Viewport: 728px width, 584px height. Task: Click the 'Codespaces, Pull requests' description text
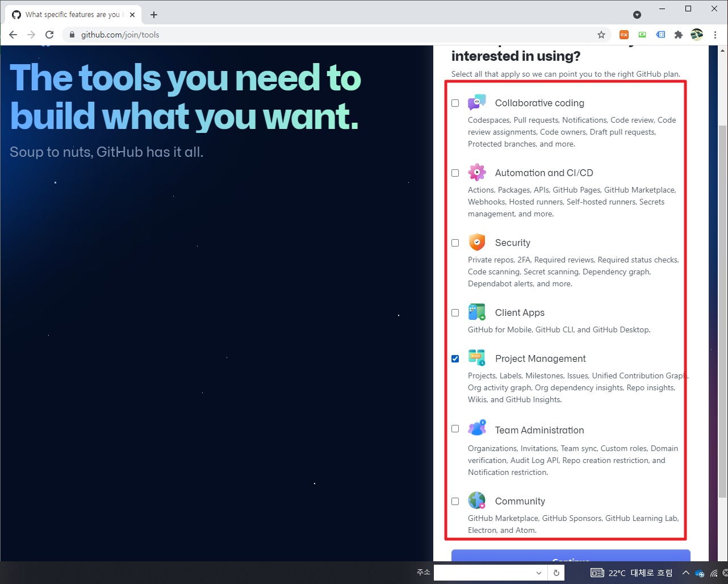tap(572, 132)
